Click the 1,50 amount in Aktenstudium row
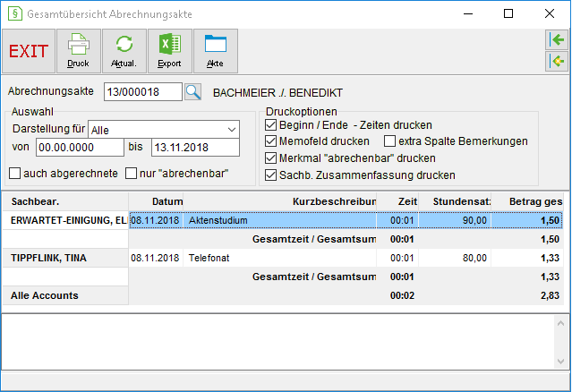 tap(527, 220)
